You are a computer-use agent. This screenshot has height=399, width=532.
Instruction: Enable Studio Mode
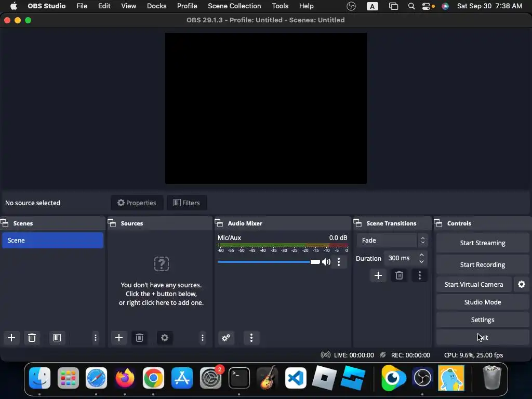click(x=483, y=302)
